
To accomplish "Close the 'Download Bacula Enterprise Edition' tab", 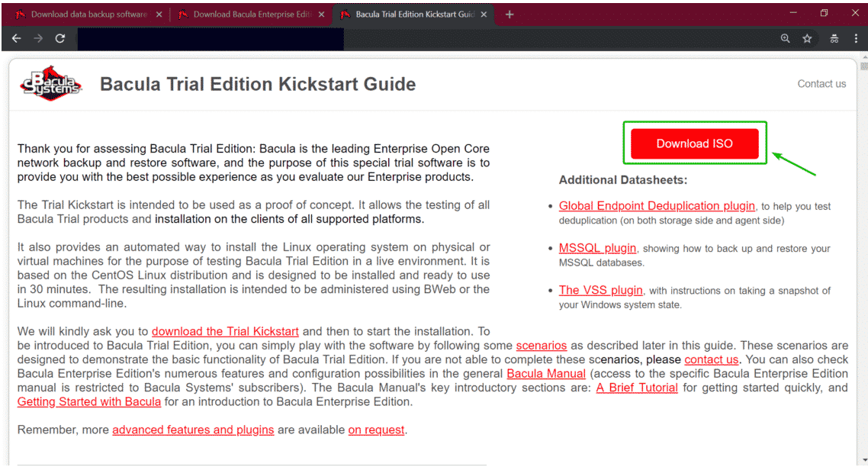I will pos(322,14).
